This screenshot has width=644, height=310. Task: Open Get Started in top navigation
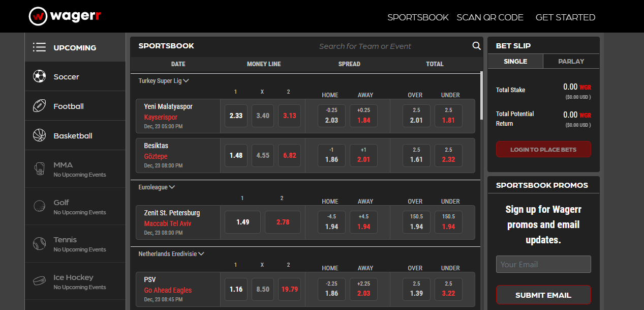coord(565,17)
